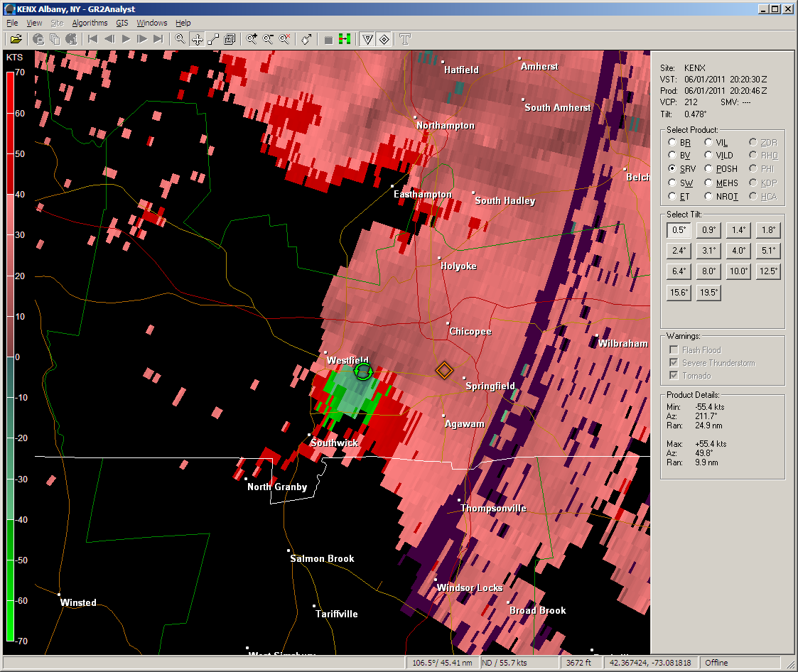
Task: Open the 3D volume box tool
Action: pos(230,39)
